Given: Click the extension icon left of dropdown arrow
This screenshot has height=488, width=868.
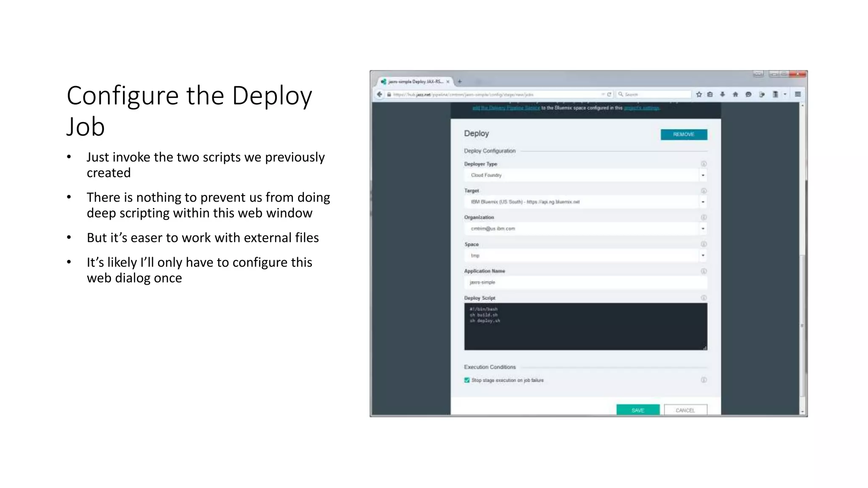Looking at the screenshot, I should click(775, 94).
